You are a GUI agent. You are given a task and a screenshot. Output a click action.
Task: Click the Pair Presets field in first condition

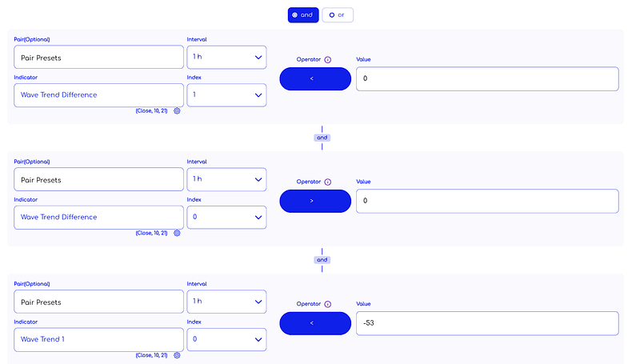98,57
